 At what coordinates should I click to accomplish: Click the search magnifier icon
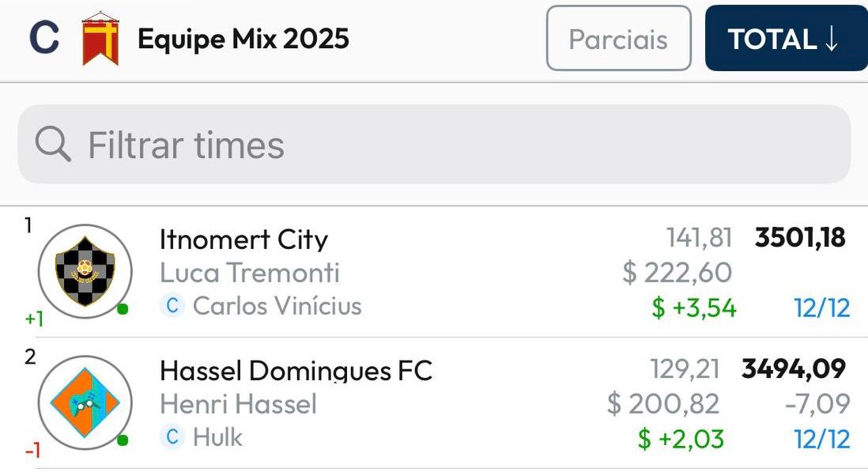click(53, 145)
